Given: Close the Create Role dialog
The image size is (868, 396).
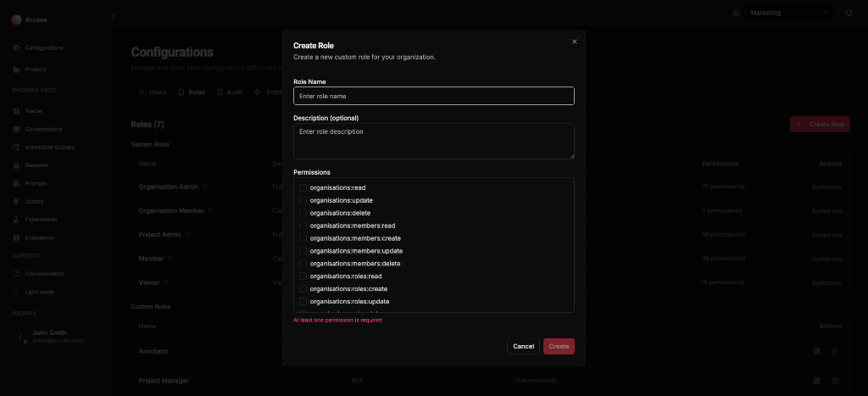Looking at the screenshot, I should (574, 42).
